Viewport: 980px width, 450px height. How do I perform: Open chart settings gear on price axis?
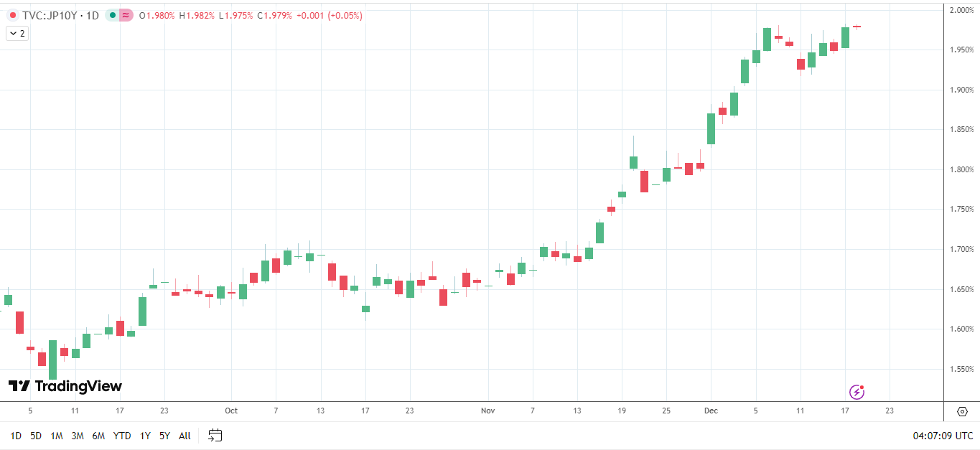[x=962, y=411]
